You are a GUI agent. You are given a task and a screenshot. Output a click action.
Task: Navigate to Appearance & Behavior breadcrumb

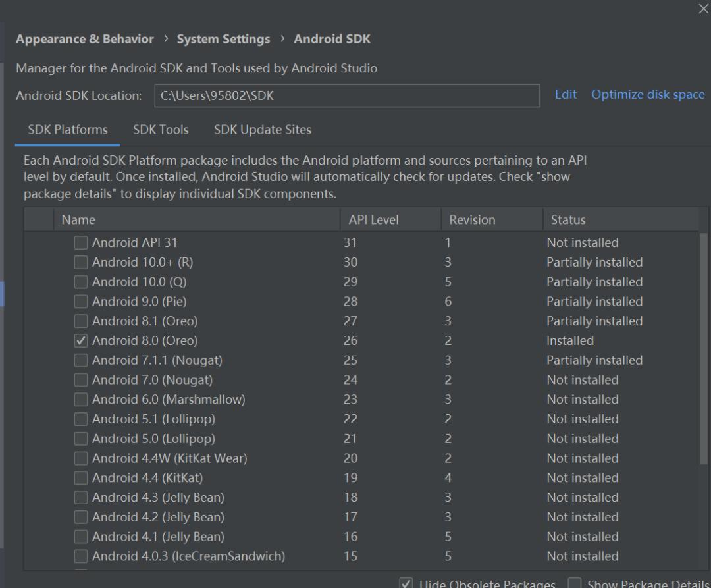(84, 39)
